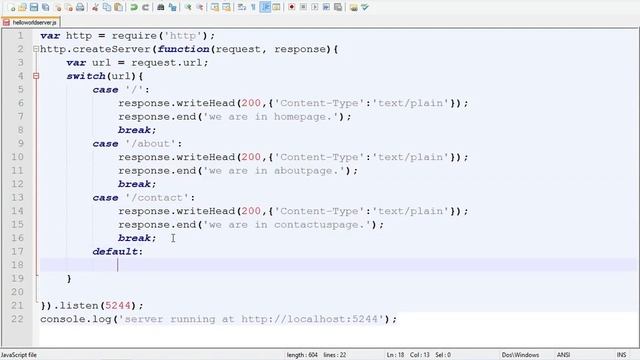
Task: Click line number 13 in margin
Action: 17,198
